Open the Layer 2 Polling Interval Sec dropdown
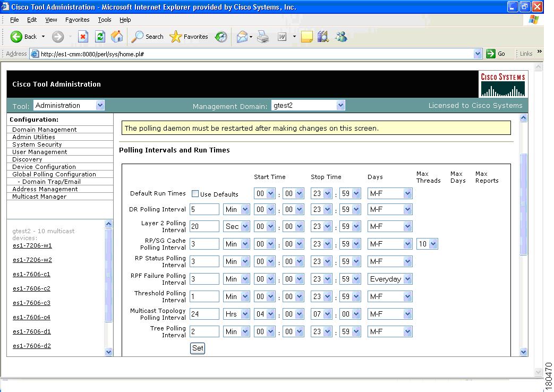Image resolution: width=554 pixels, height=392 pixels. tap(236, 226)
